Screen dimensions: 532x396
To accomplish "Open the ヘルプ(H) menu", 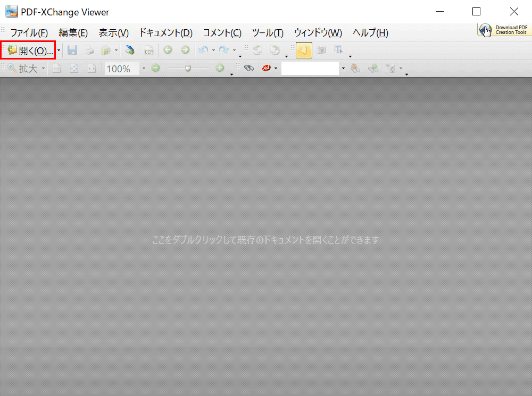I will (370, 32).
